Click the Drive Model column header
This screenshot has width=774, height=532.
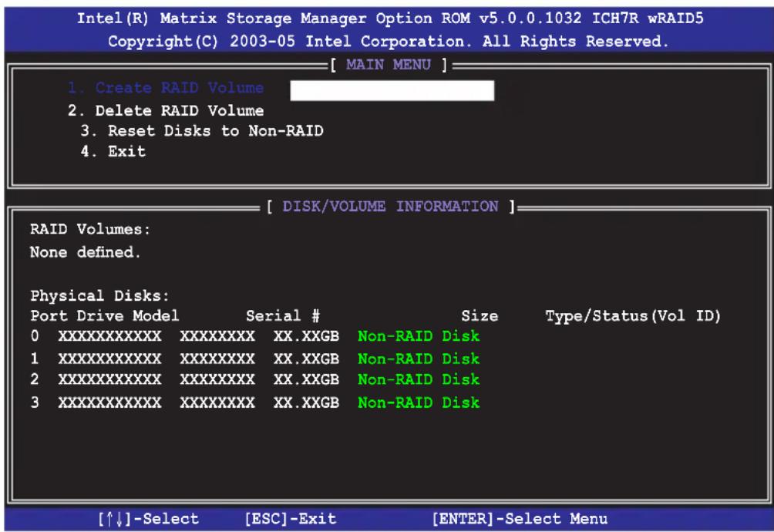(127, 316)
